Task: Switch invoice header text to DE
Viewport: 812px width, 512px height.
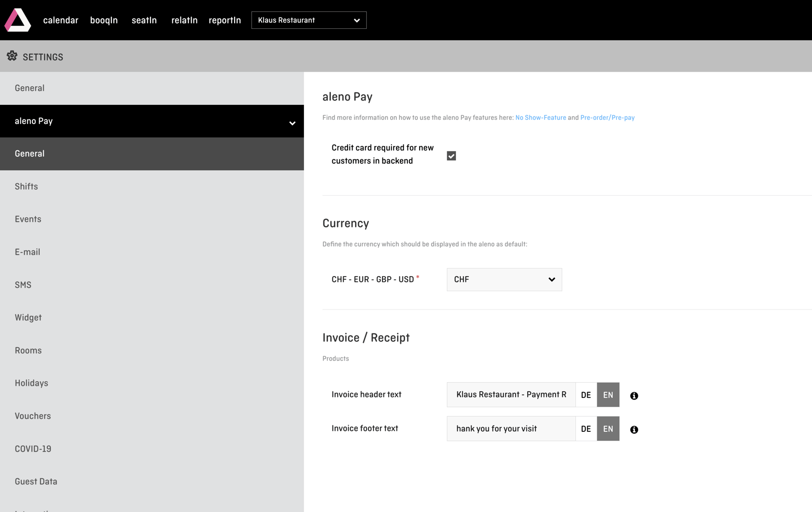Action: point(586,394)
